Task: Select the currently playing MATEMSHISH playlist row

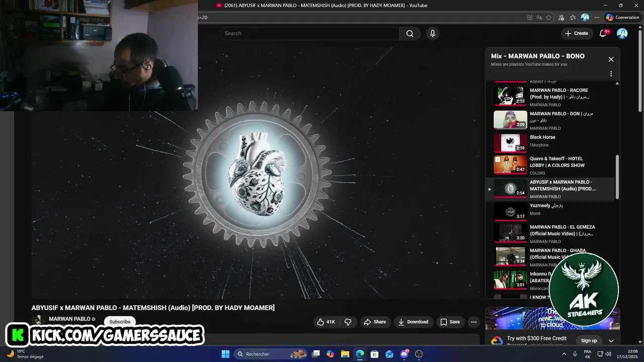Action: tap(551, 189)
